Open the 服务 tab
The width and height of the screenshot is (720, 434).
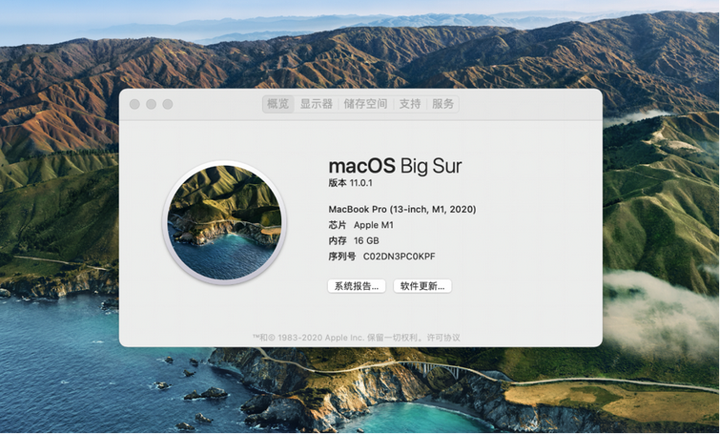click(x=443, y=104)
